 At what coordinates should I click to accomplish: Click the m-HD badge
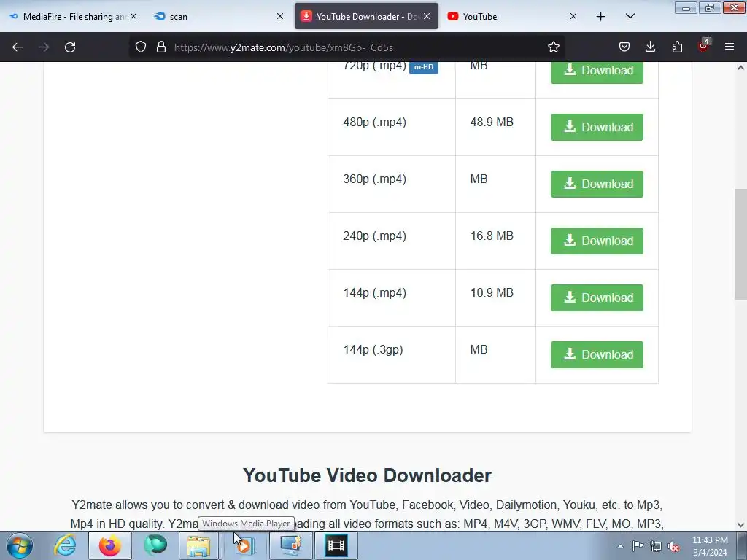(x=424, y=67)
